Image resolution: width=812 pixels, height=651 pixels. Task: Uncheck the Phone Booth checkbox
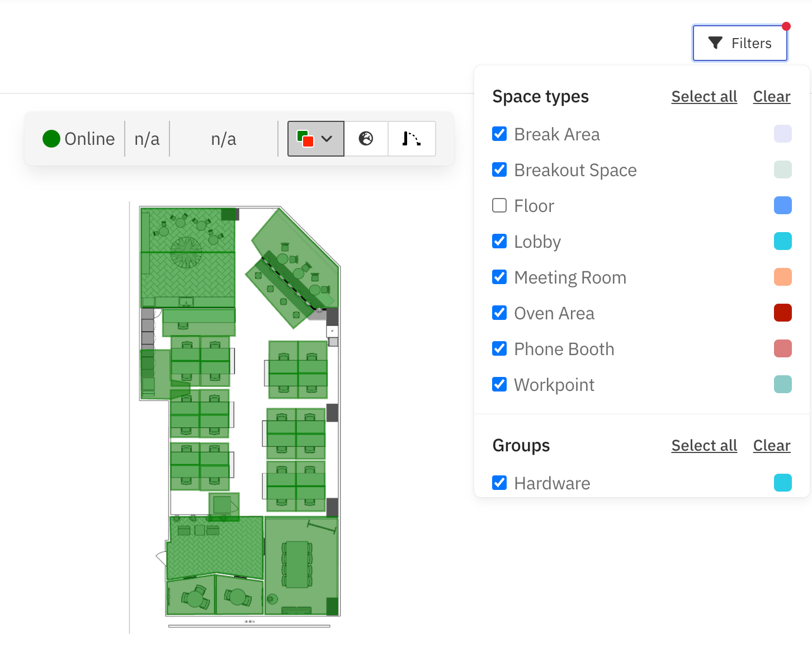499,349
